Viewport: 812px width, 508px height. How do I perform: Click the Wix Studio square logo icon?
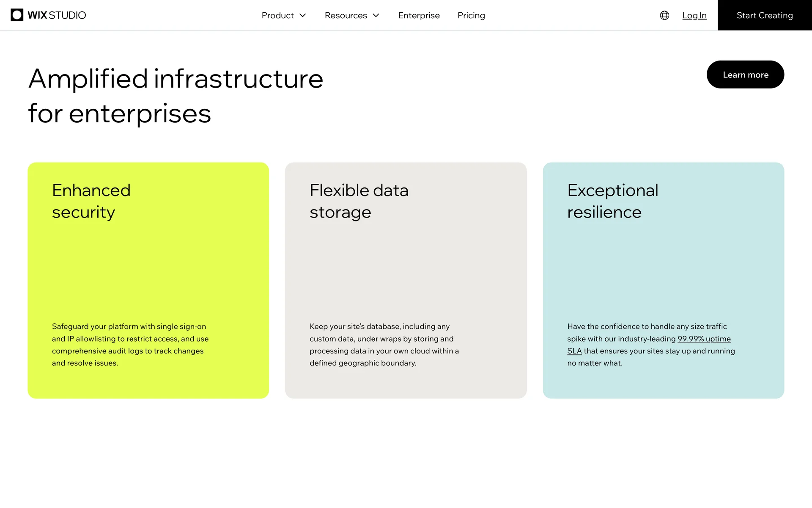[x=17, y=15]
